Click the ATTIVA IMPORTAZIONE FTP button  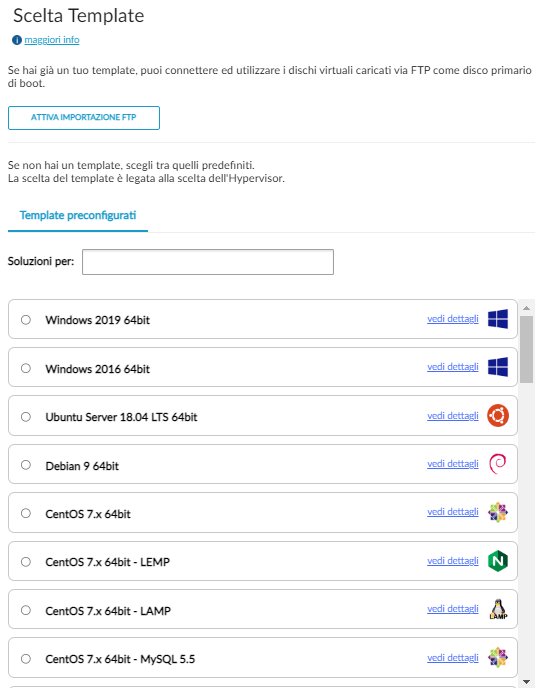pyautogui.click(x=84, y=118)
